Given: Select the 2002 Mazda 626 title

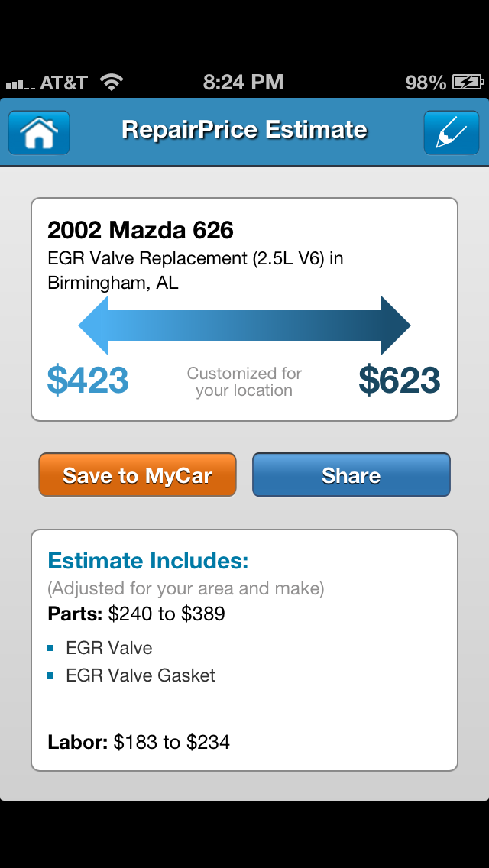Looking at the screenshot, I should [141, 230].
